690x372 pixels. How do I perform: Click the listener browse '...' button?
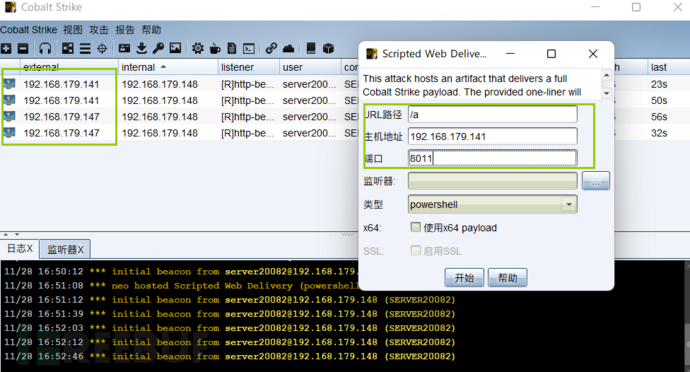pyautogui.click(x=596, y=181)
